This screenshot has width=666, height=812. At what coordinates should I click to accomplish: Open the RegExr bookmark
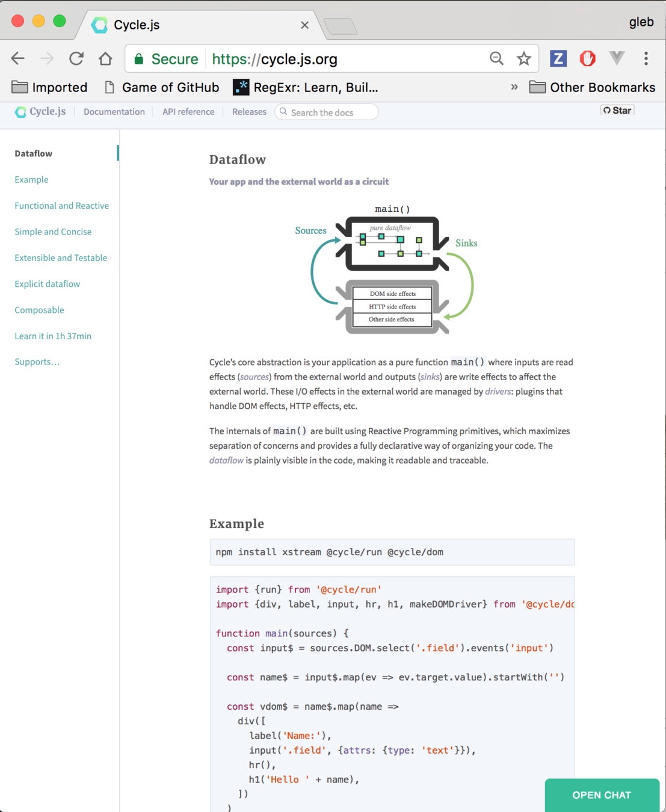[x=306, y=87]
